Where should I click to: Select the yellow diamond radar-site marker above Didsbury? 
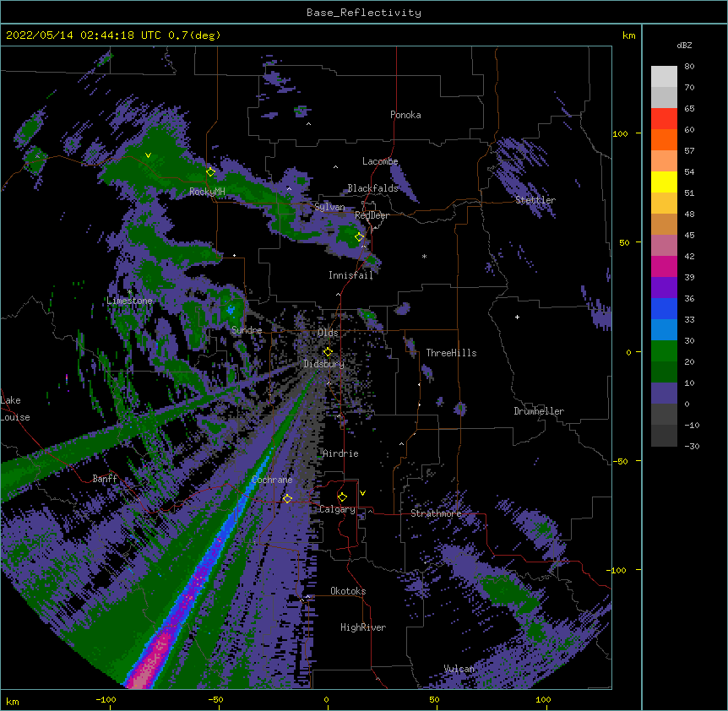click(328, 352)
